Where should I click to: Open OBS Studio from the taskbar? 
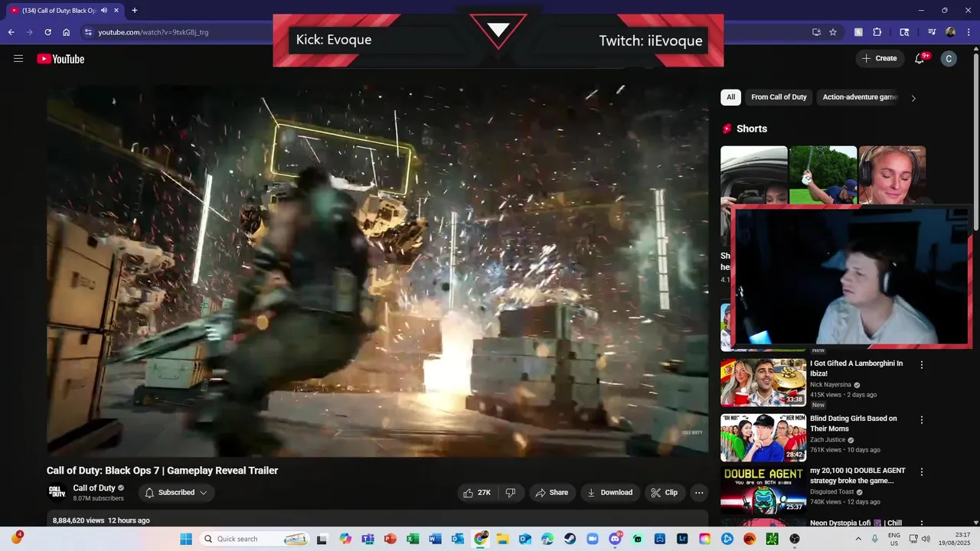(x=795, y=539)
